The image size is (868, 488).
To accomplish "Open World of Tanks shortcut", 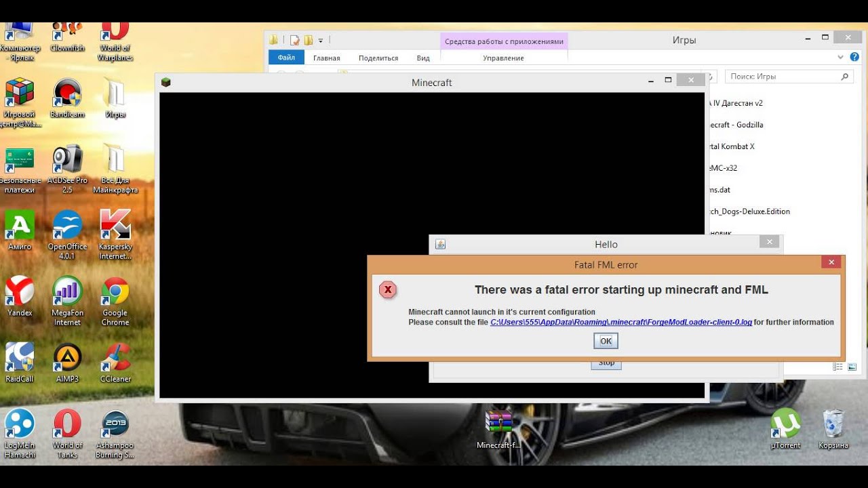I will pyautogui.click(x=67, y=434).
